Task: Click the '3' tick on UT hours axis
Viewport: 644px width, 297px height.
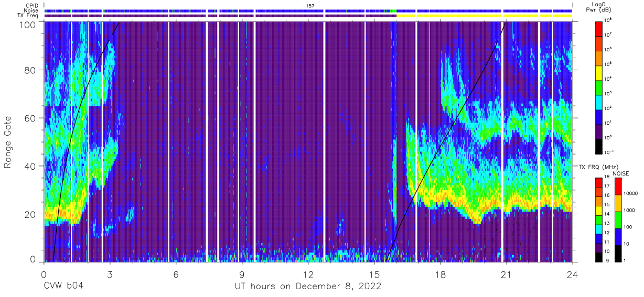Action: pos(110,274)
